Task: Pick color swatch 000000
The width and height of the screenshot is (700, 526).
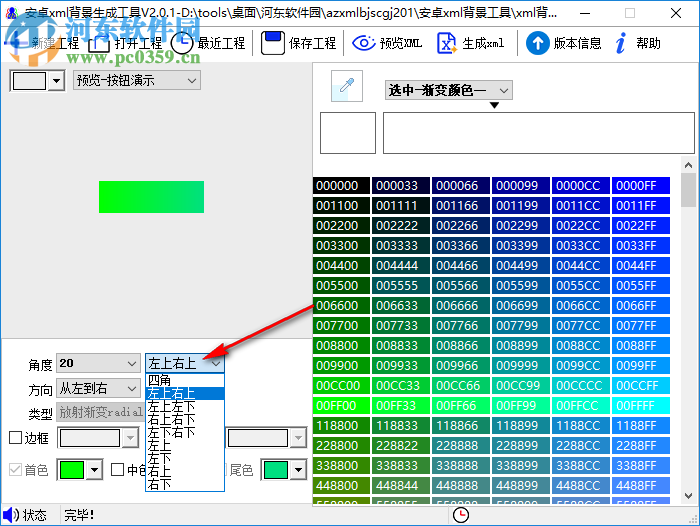Action: click(x=342, y=185)
